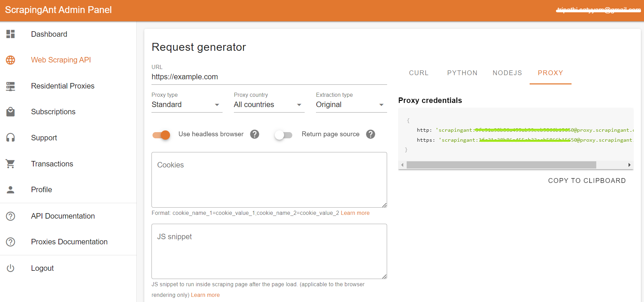
Task: Click COPY TO CLIPBOARD button
Action: coord(587,181)
